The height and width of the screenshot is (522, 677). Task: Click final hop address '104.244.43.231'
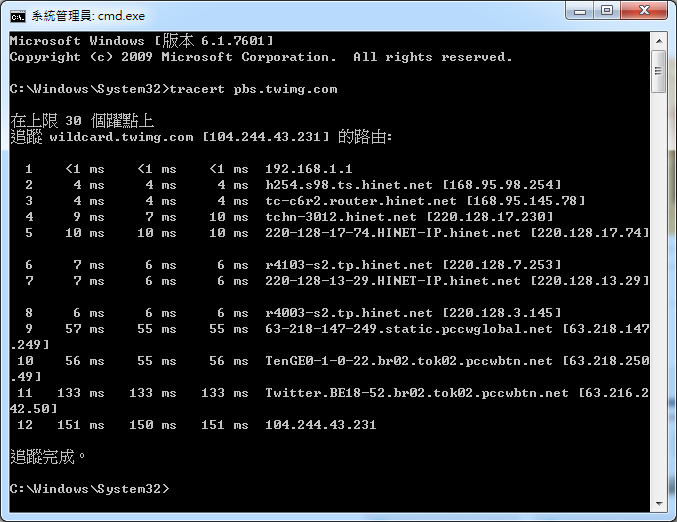coord(321,424)
